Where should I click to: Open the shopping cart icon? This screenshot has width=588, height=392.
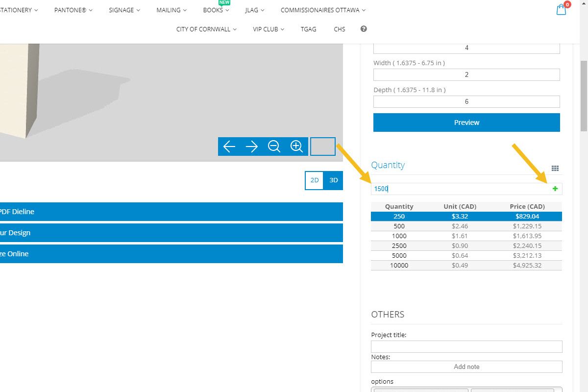[561, 10]
